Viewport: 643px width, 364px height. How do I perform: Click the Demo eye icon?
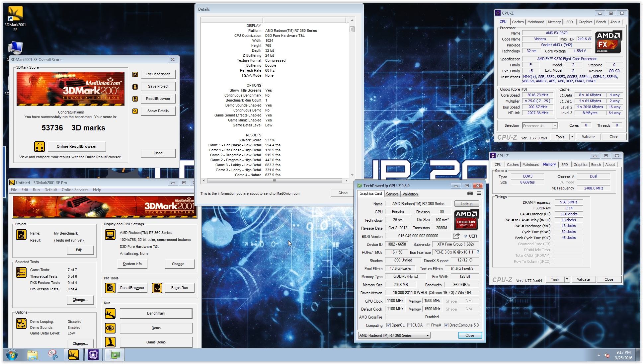point(110,328)
